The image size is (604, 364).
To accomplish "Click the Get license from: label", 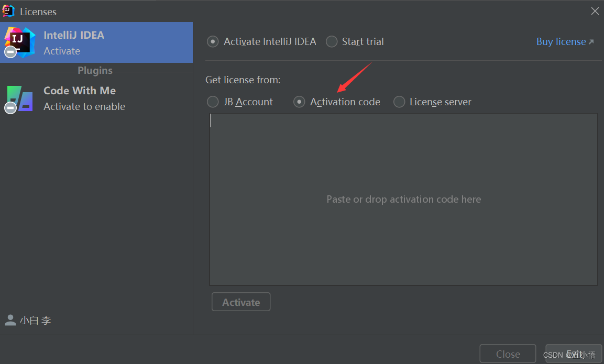I will (x=243, y=80).
